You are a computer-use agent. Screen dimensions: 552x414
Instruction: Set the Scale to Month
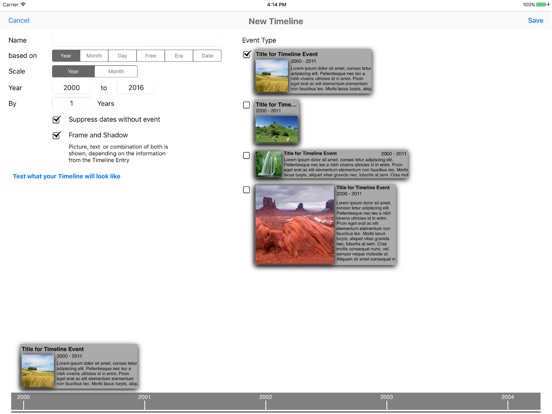point(116,71)
